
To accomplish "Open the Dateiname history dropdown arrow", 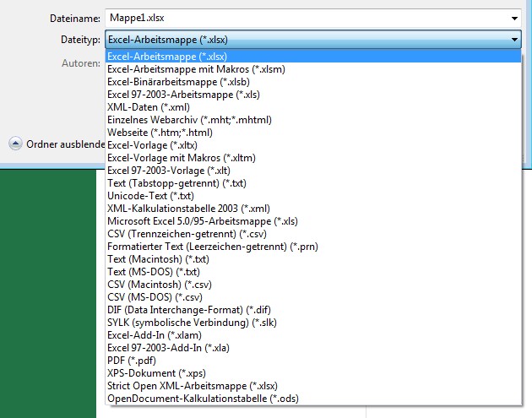I will [x=514, y=19].
